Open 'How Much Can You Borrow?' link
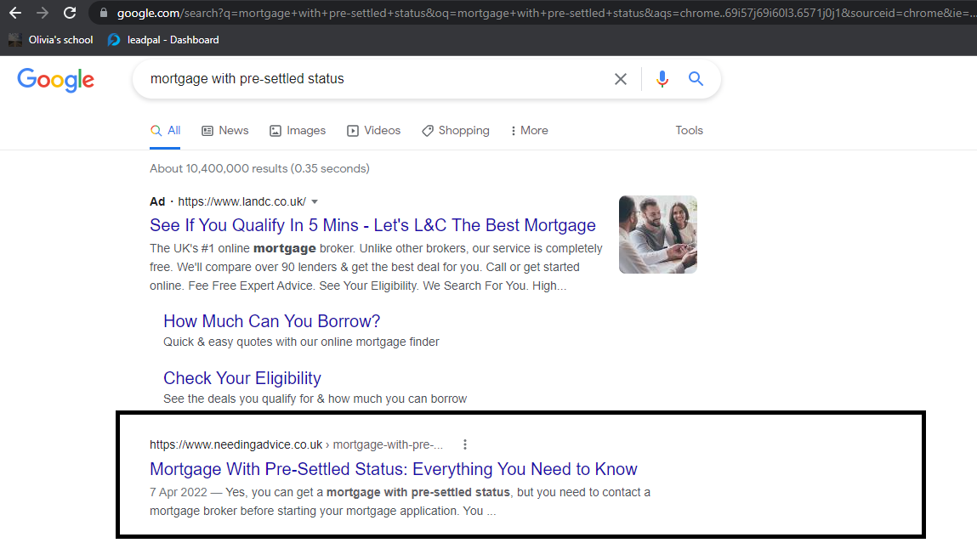 click(x=271, y=321)
